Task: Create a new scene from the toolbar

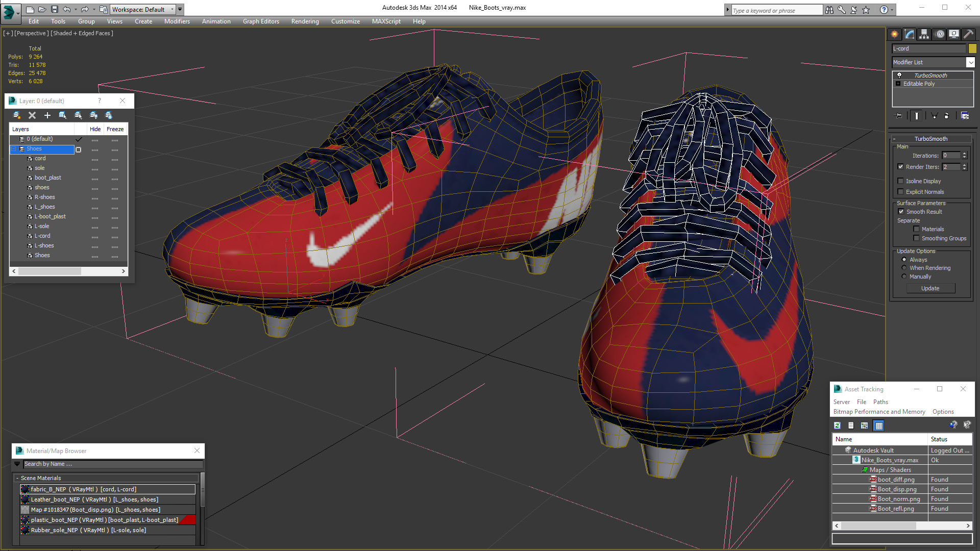Action: tap(30, 9)
